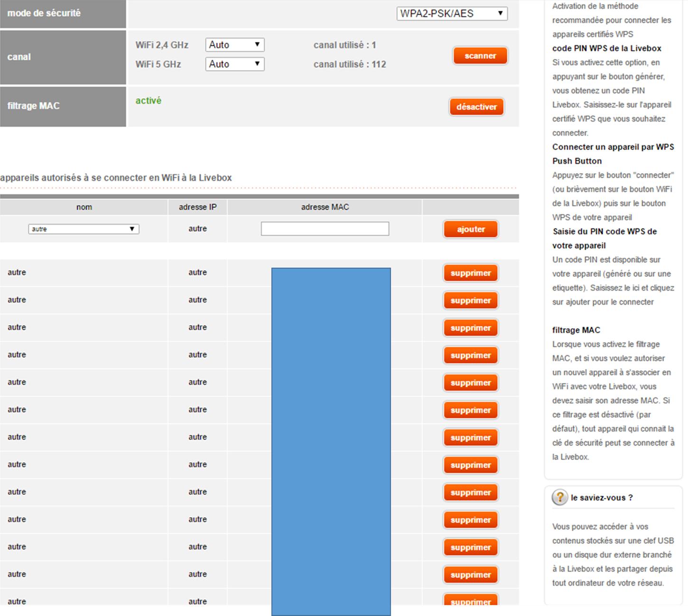Open the WiFi 5 GHz channel dropdown

coord(235,64)
